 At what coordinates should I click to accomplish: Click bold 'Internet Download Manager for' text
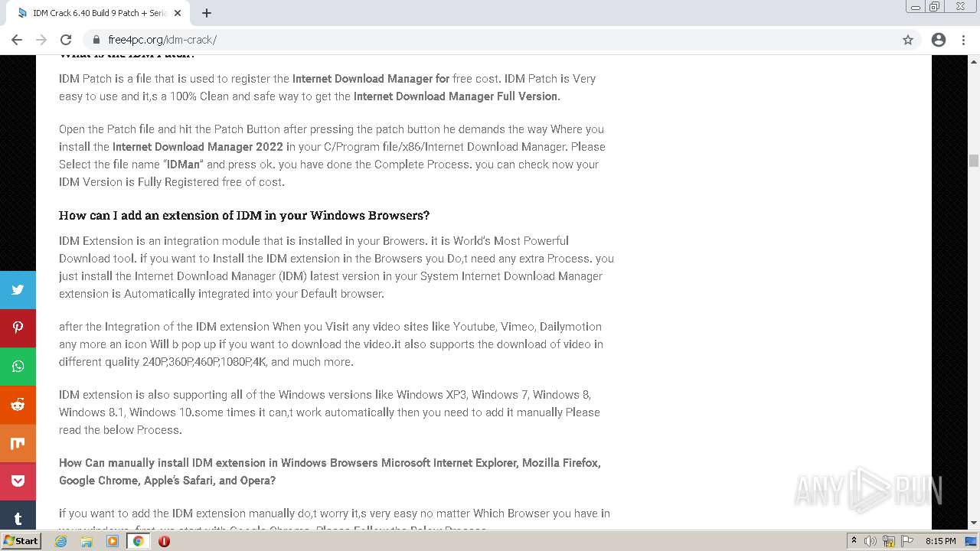371,79
